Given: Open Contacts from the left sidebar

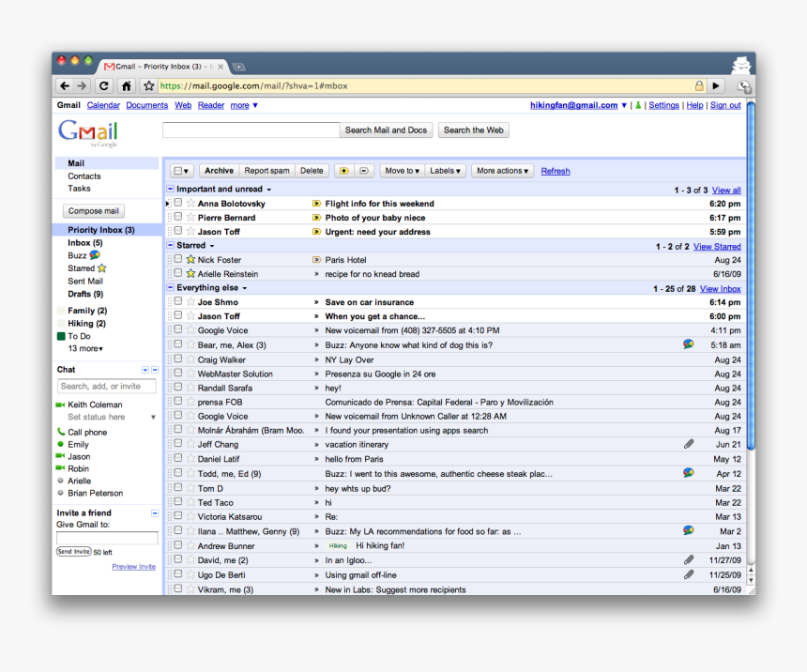Looking at the screenshot, I should coord(84,176).
